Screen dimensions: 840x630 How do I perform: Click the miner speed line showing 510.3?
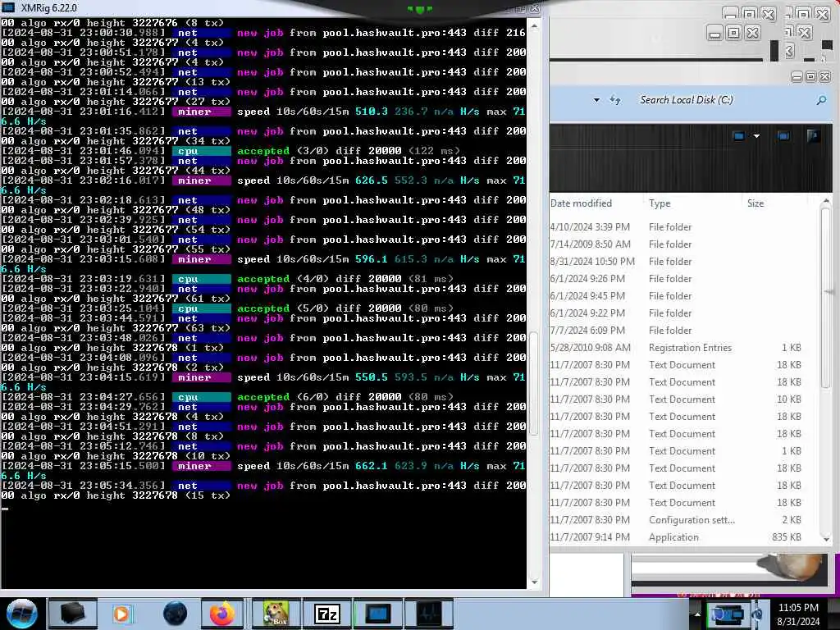click(x=263, y=112)
